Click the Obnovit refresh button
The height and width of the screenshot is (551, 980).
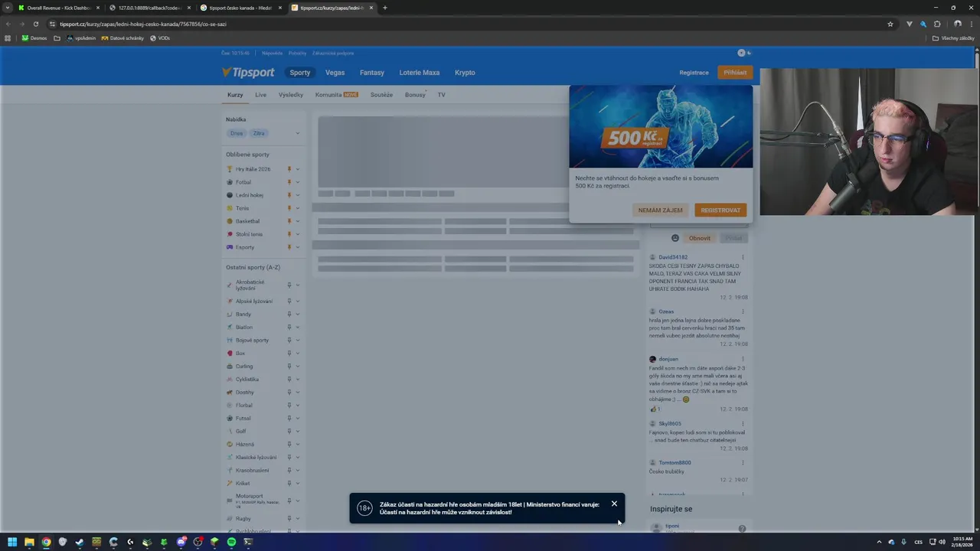(700, 238)
